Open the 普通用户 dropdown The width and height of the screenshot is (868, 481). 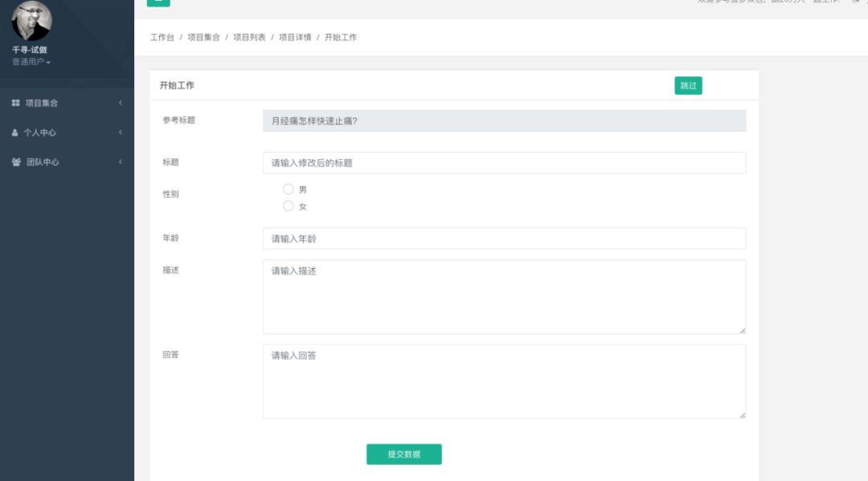click(31, 62)
